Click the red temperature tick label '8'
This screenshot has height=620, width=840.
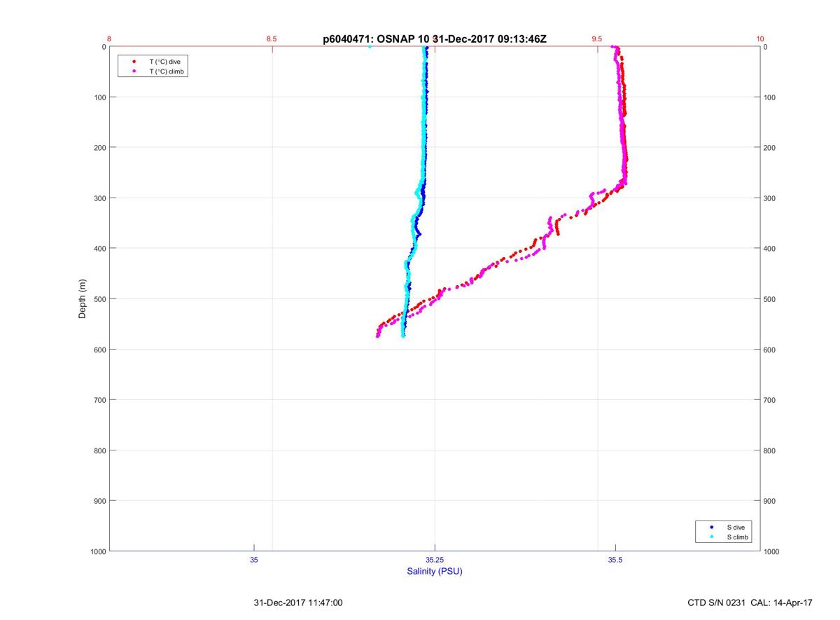coord(110,39)
